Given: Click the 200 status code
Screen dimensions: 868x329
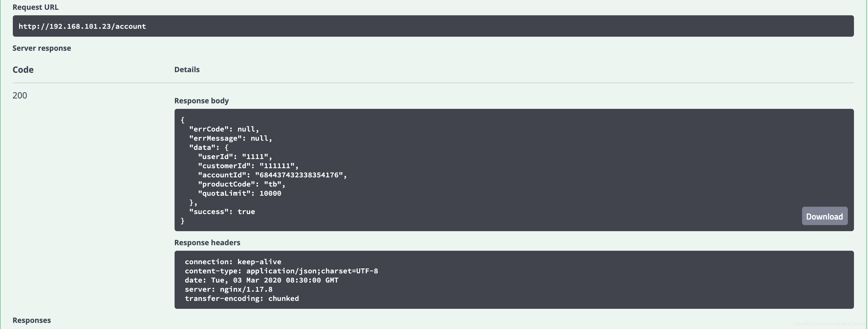Looking at the screenshot, I should point(20,95).
